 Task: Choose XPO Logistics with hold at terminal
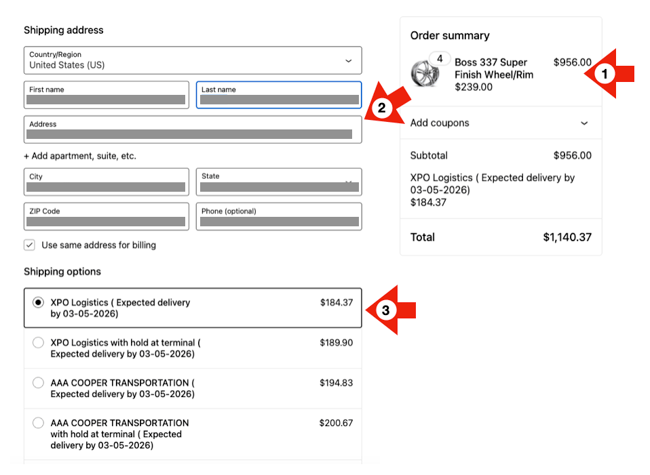coord(39,343)
